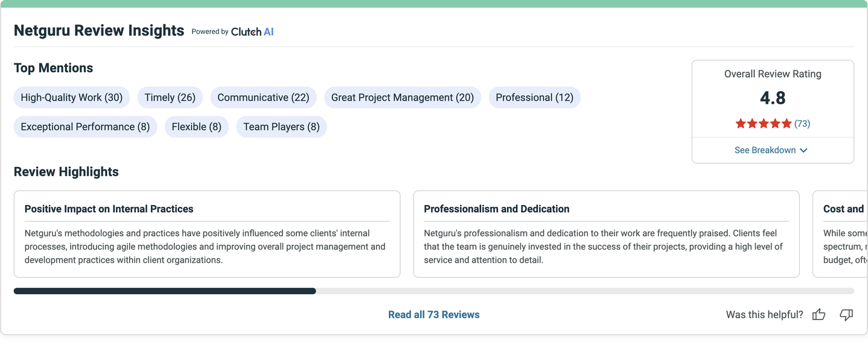This screenshot has width=868, height=349.
Task: Select the Communicative (22) mention tag
Action: tap(263, 98)
